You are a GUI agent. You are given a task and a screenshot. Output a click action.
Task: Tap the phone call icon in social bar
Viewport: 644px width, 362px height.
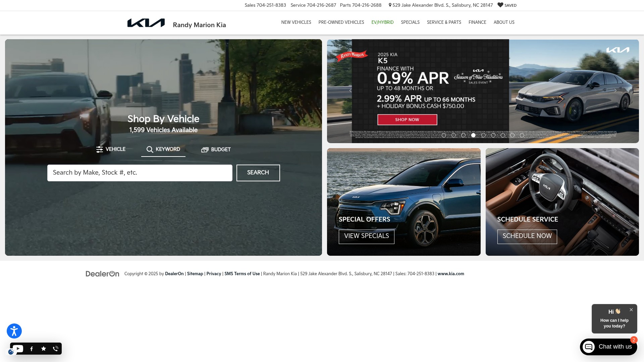point(56,349)
